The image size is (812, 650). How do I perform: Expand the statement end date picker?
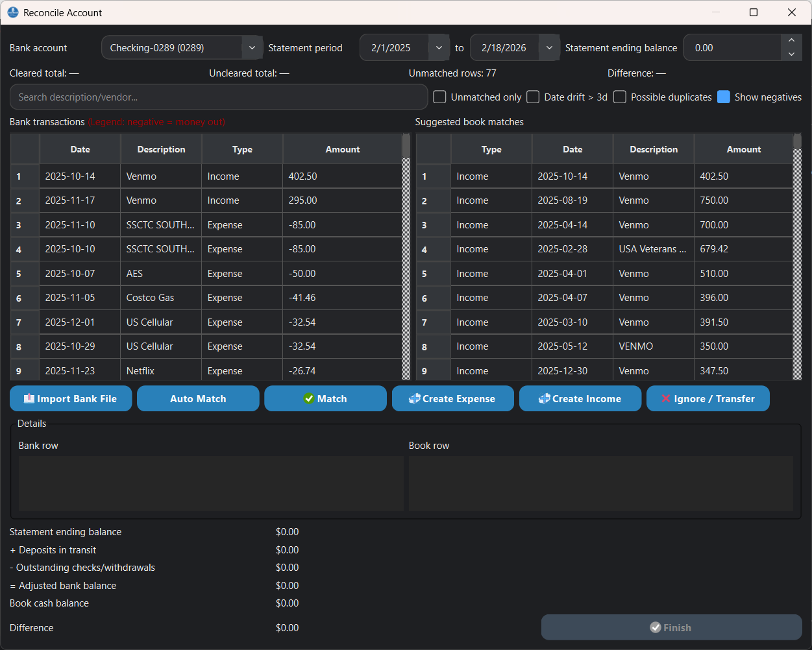549,48
